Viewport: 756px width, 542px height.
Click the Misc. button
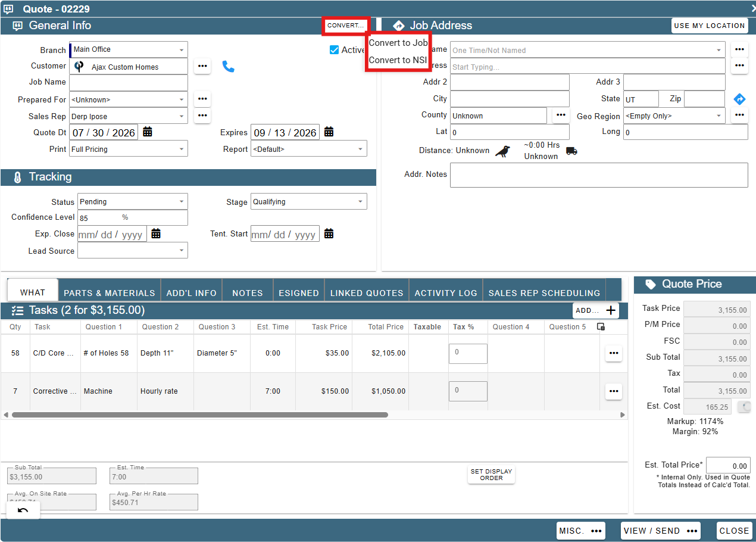tap(581, 531)
